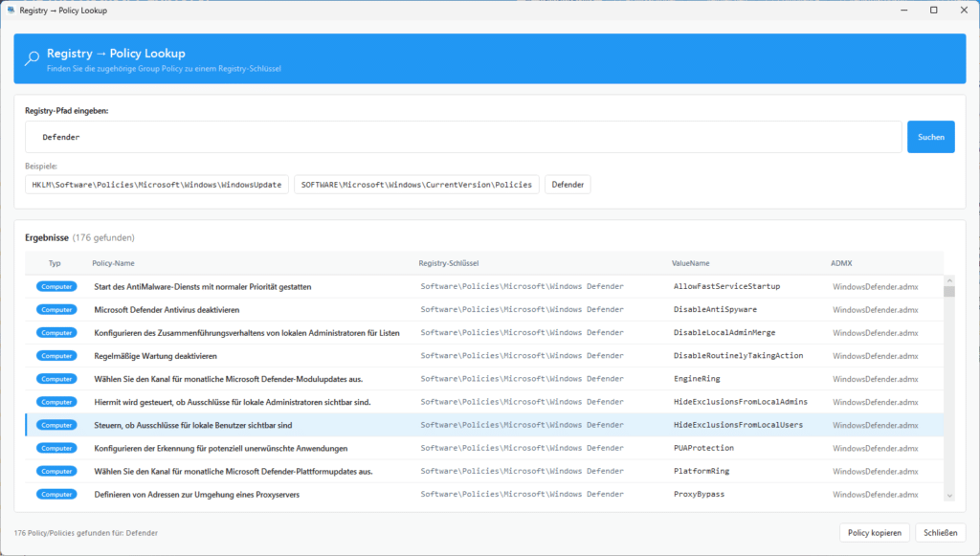Maximize the Registry Policy Lookup window
This screenshot has width=980, height=556.
(x=934, y=10)
